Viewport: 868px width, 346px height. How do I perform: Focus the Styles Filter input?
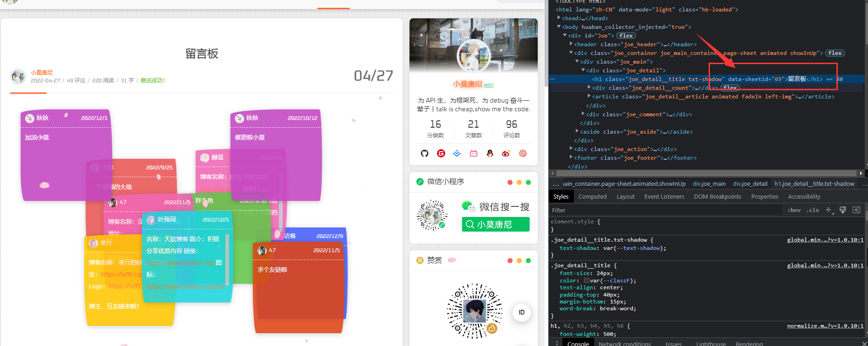(666, 210)
